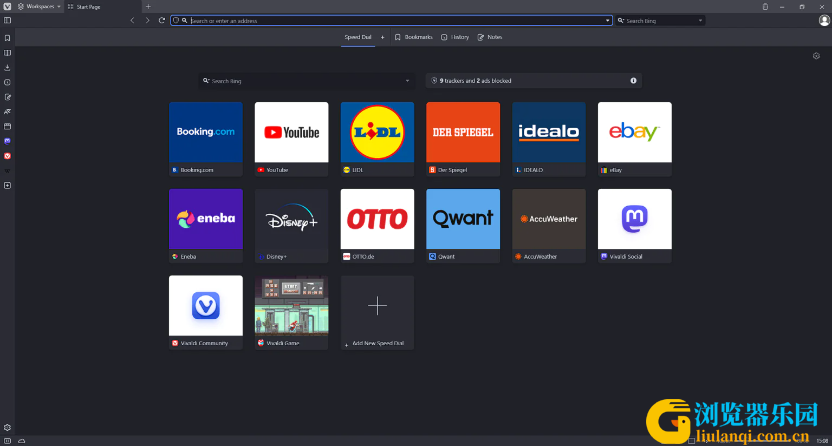Open the Mastodon web panel in sidebar
832x446 pixels.
pyautogui.click(x=7, y=141)
